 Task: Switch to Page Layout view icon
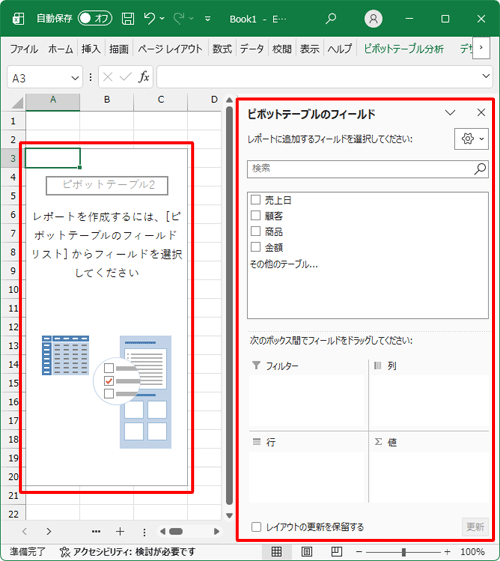click(x=307, y=551)
